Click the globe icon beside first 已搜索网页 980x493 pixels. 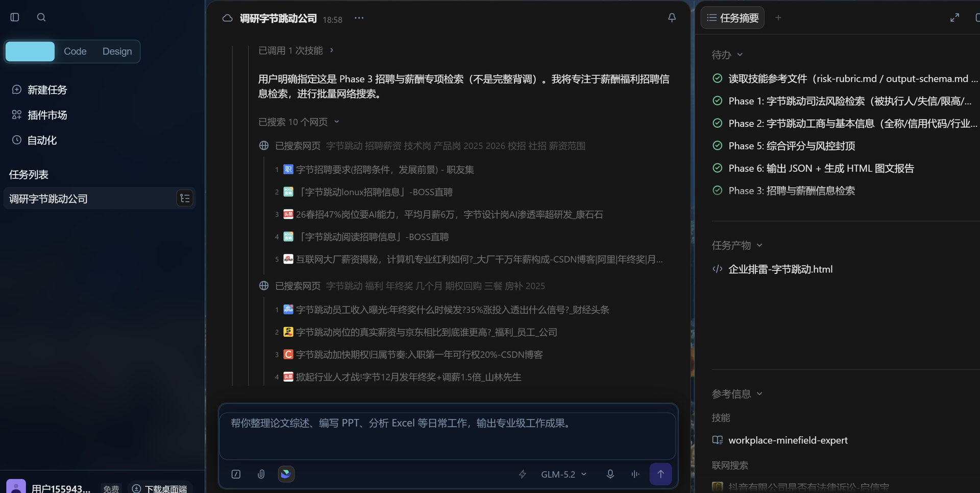[x=264, y=146]
